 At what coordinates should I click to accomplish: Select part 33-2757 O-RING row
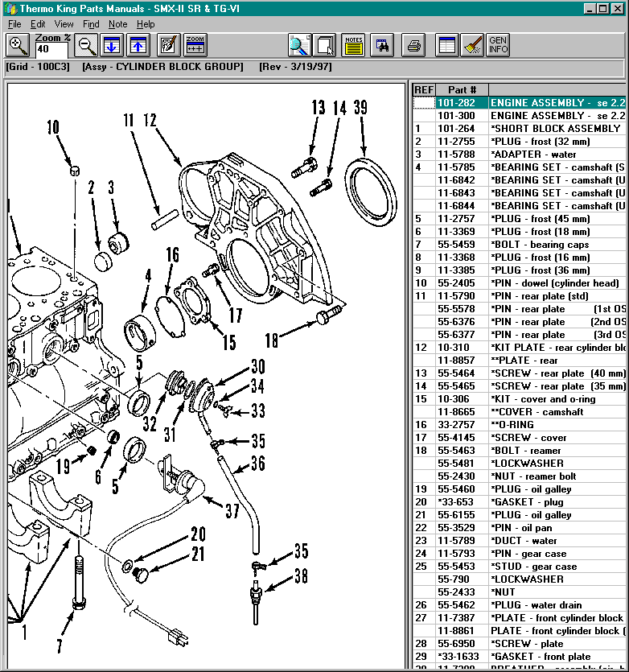tap(531, 425)
